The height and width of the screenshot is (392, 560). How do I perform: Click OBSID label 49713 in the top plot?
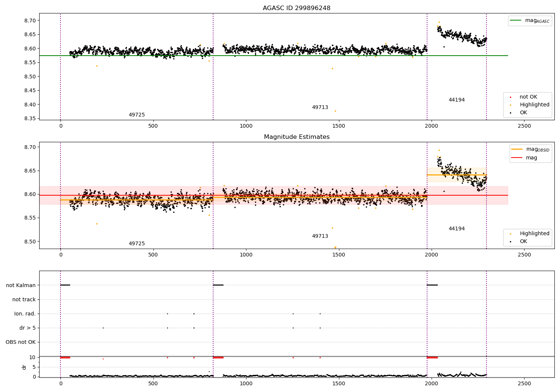tap(320, 108)
